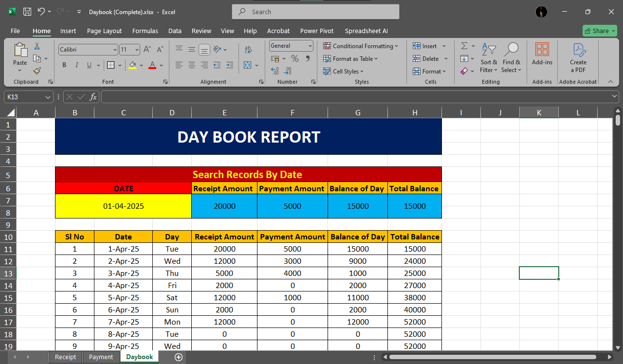The width and height of the screenshot is (623, 364).
Task: Click the Cut scissors icon
Action: click(x=37, y=46)
